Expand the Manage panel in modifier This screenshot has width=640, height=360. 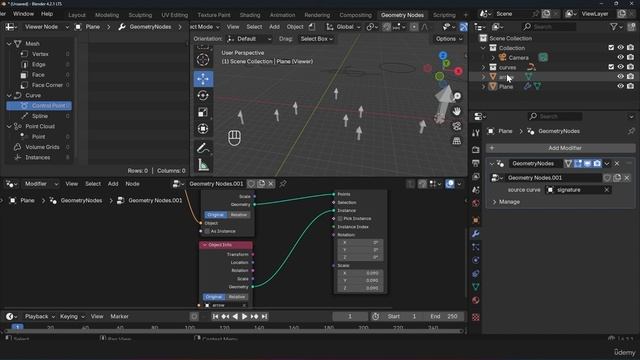[494, 202]
